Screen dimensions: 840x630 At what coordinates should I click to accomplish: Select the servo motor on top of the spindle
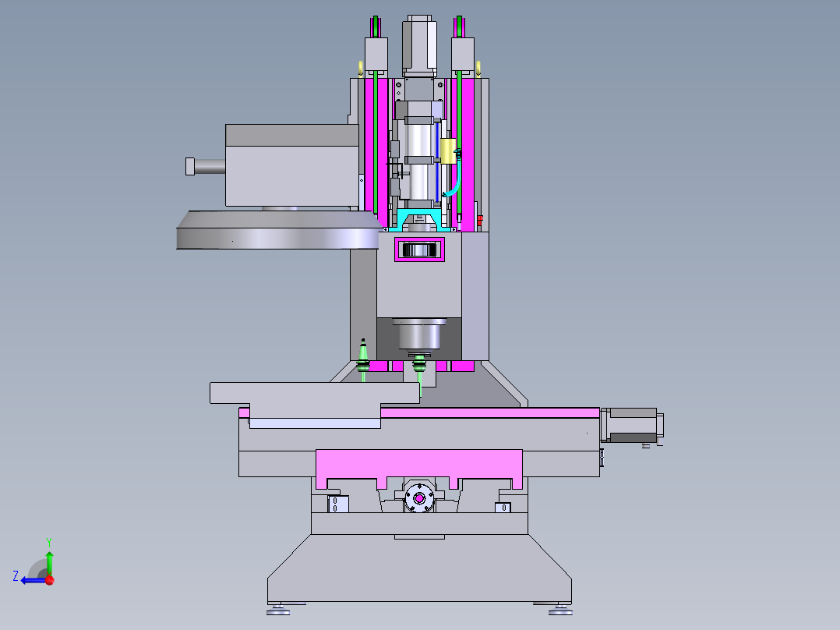click(419, 45)
